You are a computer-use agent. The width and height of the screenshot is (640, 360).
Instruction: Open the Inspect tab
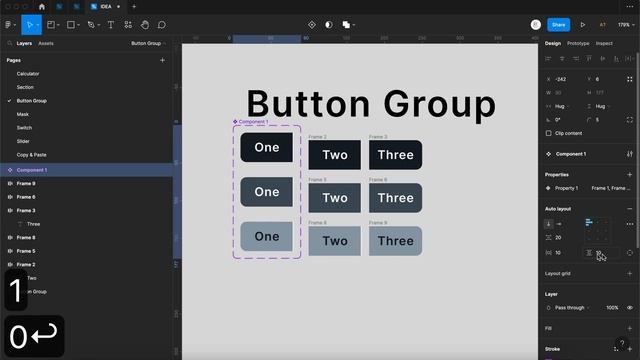click(x=604, y=43)
